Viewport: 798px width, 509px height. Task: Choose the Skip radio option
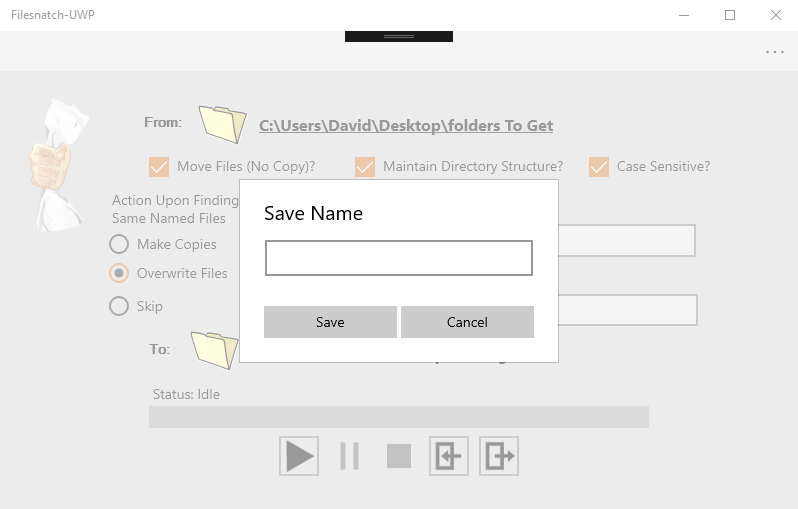[x=119, y=306]
